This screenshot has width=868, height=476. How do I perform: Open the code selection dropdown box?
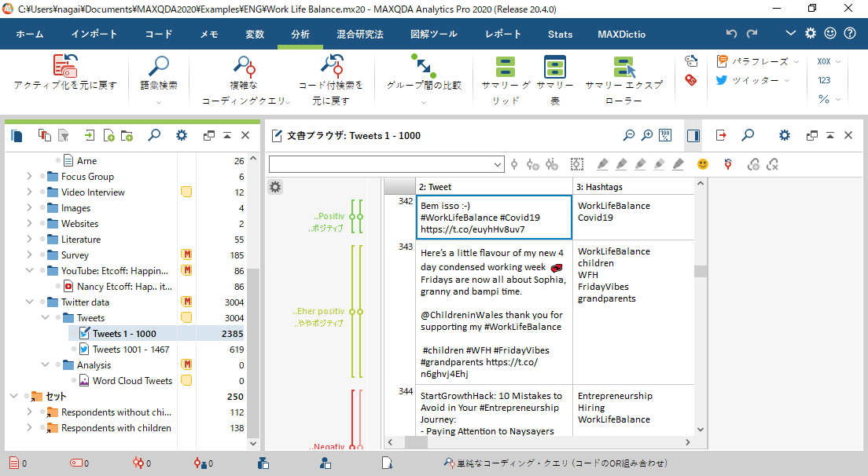(x=386, y=164)
